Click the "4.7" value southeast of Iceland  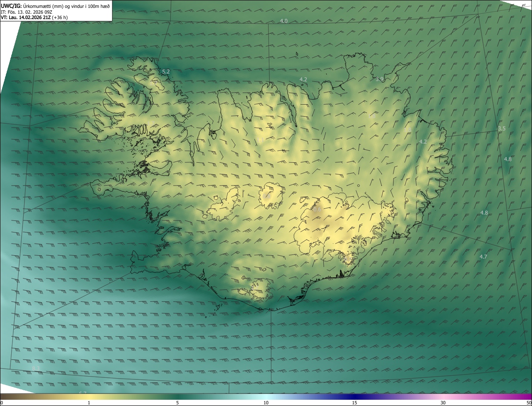click(483, 257)
